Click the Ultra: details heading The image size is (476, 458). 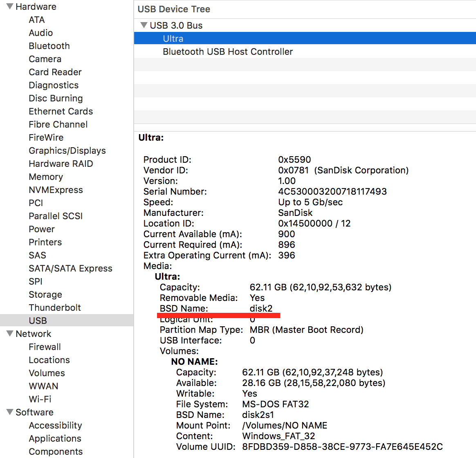[151, 137]
